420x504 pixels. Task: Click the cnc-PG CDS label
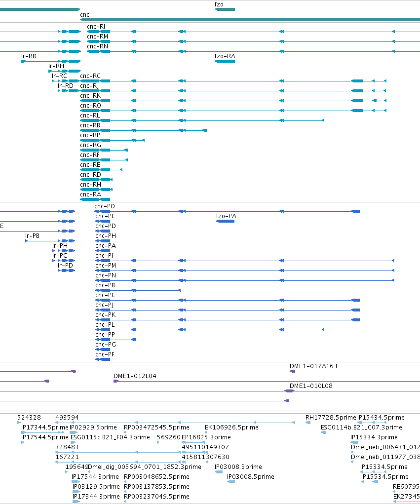coord(106,345)
